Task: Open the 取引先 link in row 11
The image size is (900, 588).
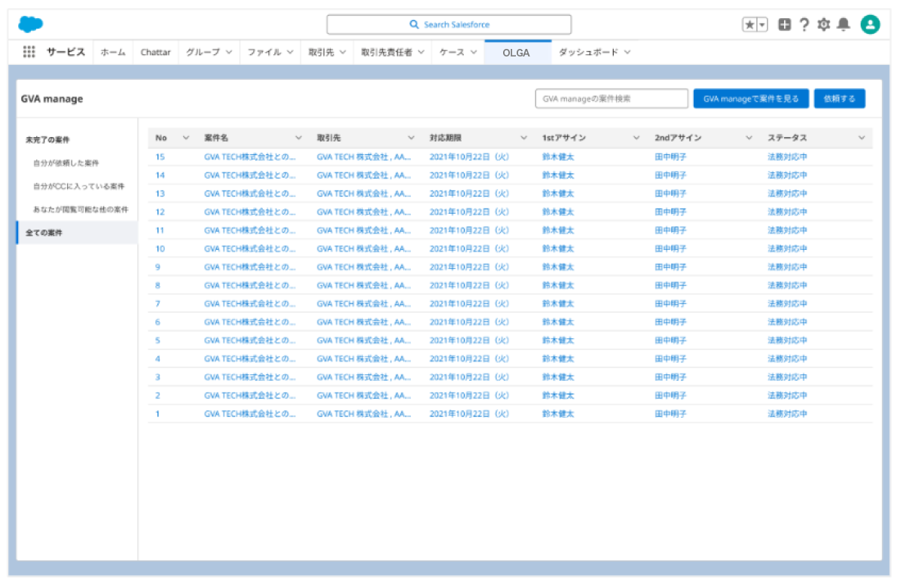Action: (x=364, y=230)
